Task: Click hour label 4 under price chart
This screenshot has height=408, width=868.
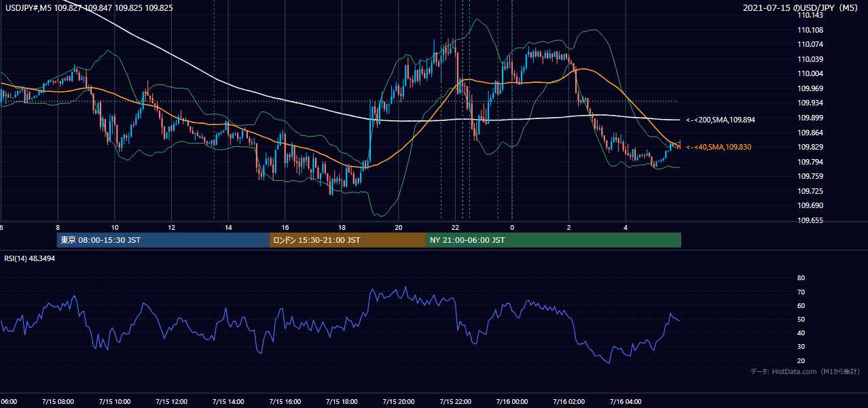Action: coord(626,228)
